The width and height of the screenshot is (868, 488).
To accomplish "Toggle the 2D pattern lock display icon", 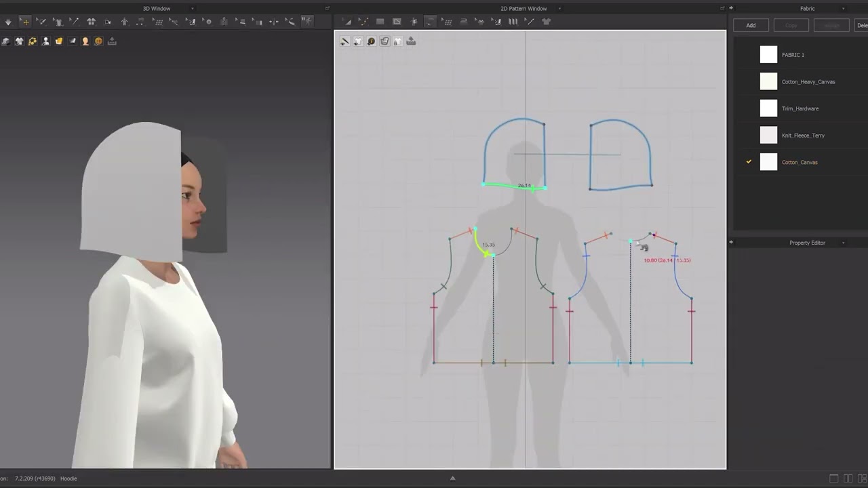I will coord(397,41).
